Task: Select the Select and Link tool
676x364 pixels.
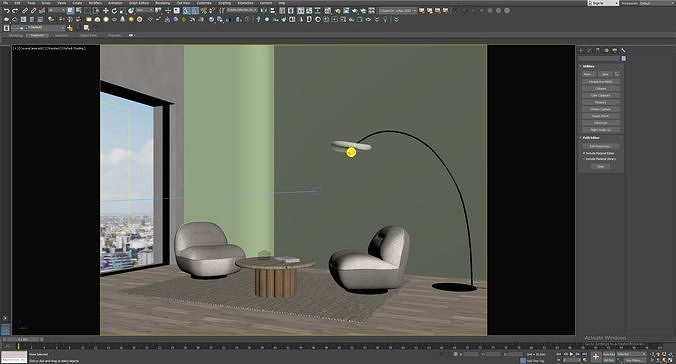Action: tap(25, 10)
